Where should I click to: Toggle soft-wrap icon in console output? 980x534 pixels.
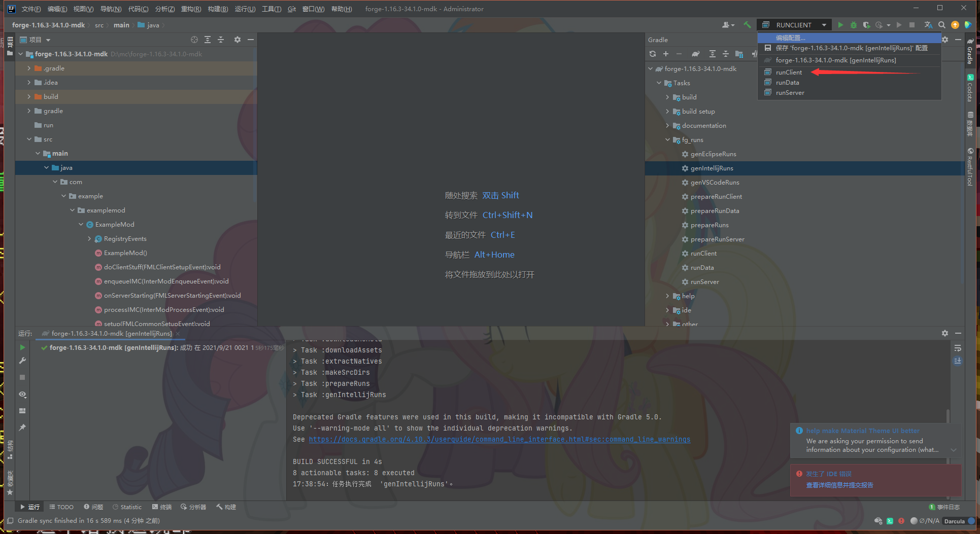pyautogui.click(x=958, y=348)
